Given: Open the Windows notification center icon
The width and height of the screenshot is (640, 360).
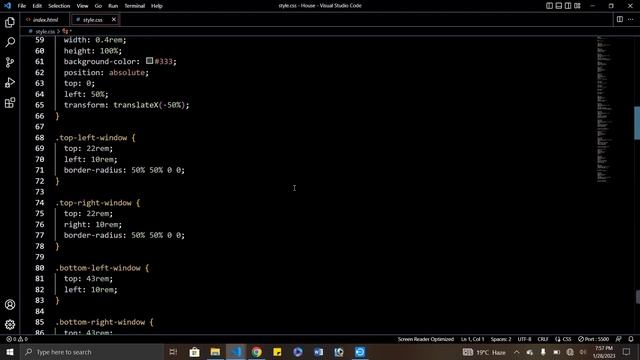Looking at the screenshot, I should coord(627,352).
